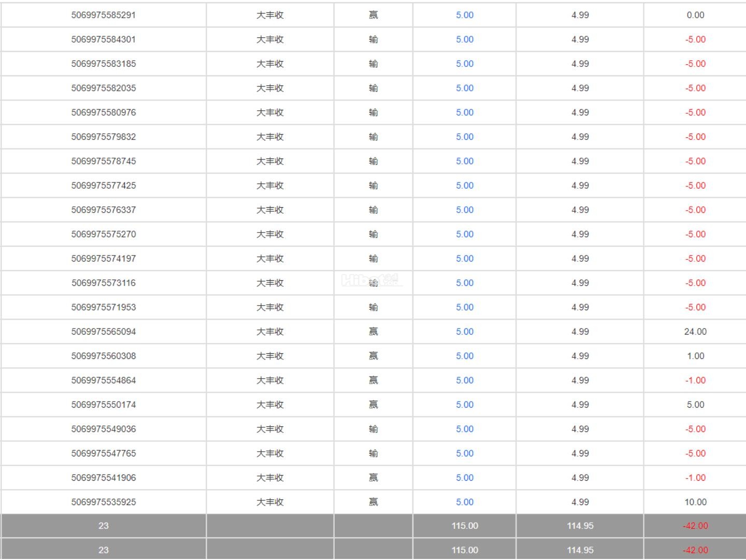Click the 赢 result for order 5069975560308
Image resolution: width=746 pixels, height=560 pixels.
click(x=373, y=356)
